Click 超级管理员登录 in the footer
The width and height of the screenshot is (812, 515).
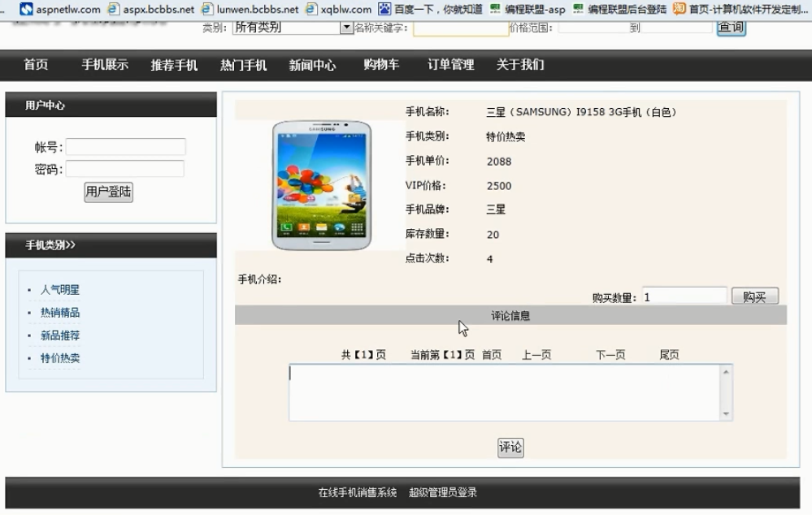443,492
